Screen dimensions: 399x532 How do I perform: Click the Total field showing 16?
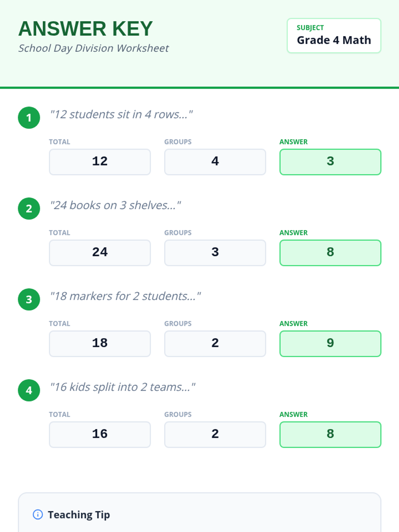[x=100, y=434]
